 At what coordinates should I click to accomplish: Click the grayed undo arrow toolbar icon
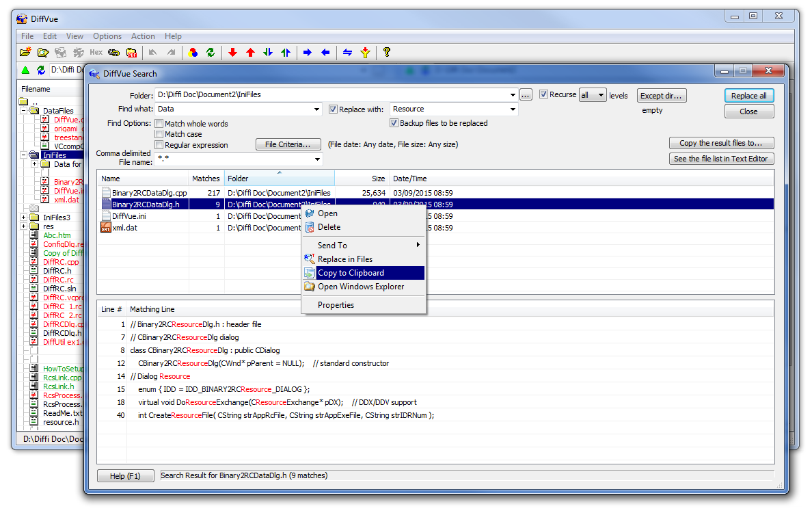153,53
